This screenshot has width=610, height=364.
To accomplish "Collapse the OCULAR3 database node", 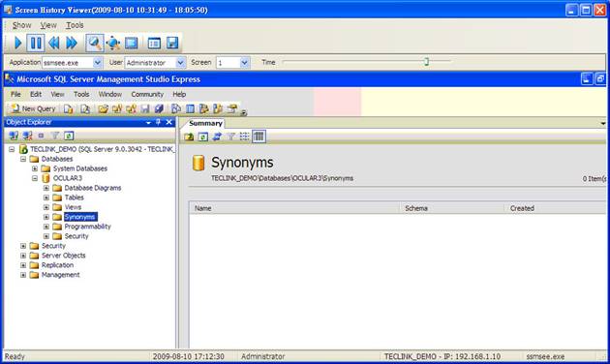I will (x=35, y=178).
